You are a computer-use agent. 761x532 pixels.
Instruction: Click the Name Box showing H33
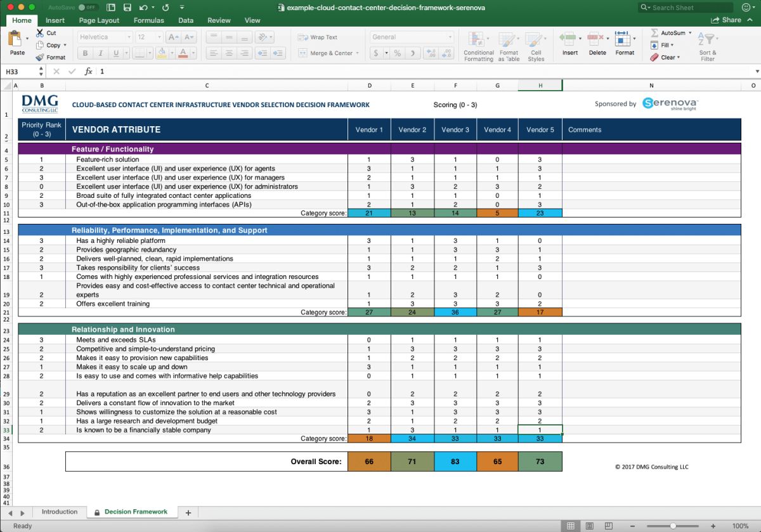click(22, 72)
